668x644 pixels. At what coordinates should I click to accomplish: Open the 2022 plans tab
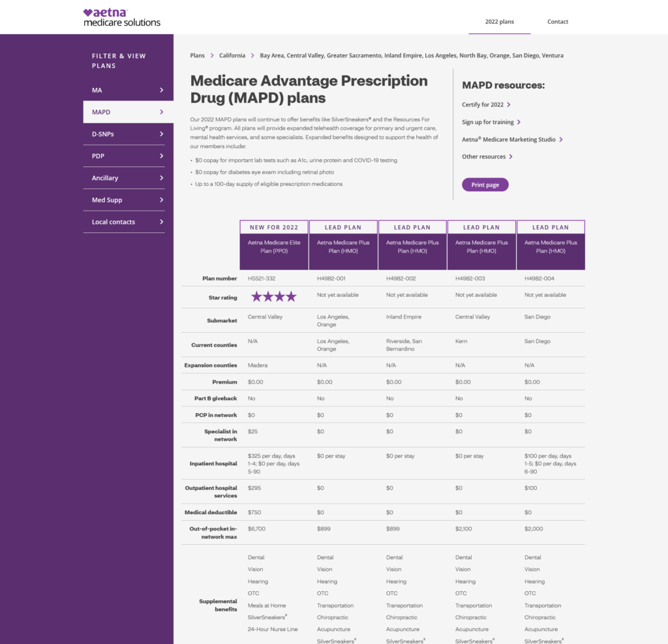click(499, 22)
